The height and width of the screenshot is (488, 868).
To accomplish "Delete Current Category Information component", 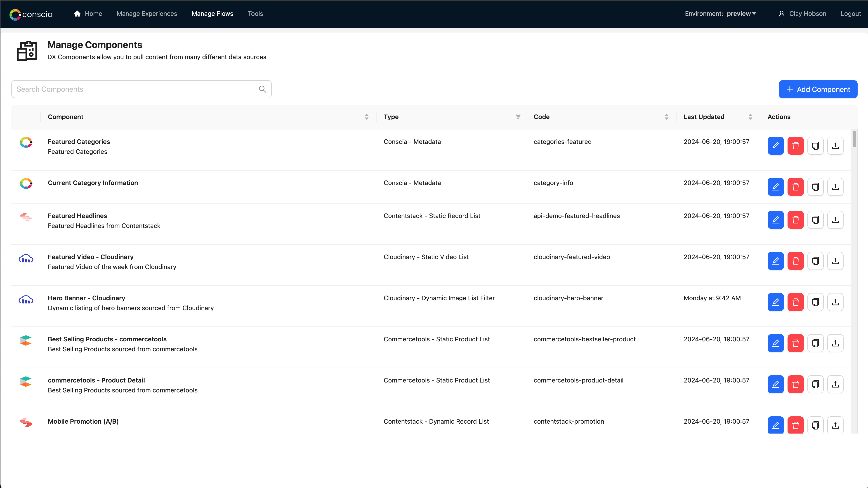I will 795,187.
